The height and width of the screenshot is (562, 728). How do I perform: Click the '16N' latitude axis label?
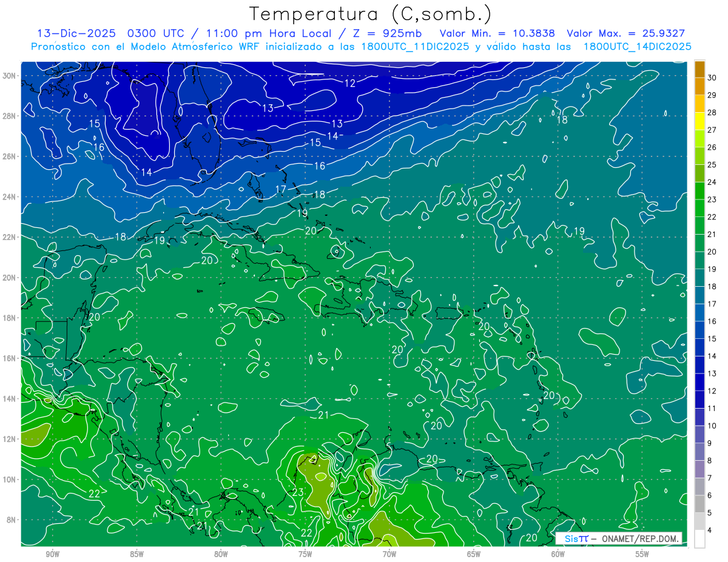9,358
